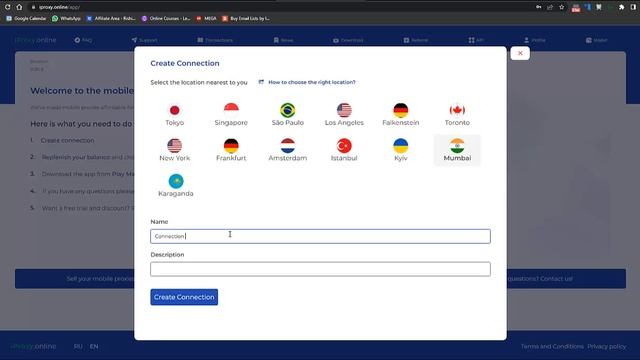Open Google Calendar bookmark
The width and height of the screenshot is (640, 360).
(x=26, y=18)
